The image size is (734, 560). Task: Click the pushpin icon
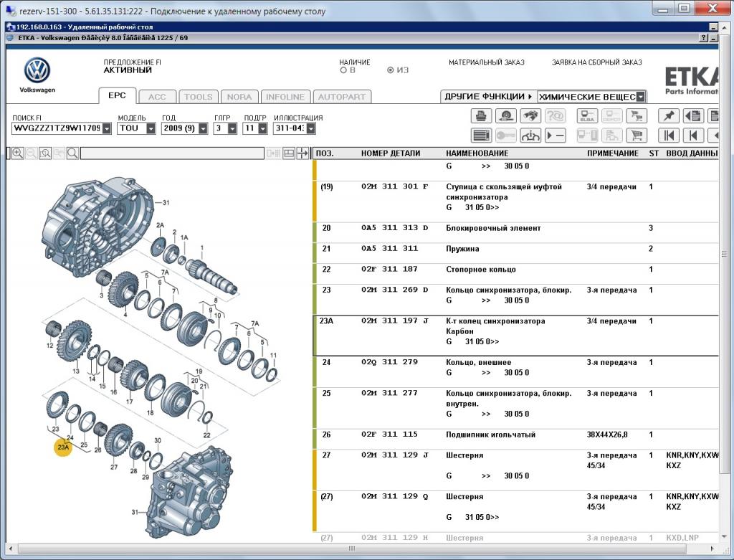click(x=669, y=115)
